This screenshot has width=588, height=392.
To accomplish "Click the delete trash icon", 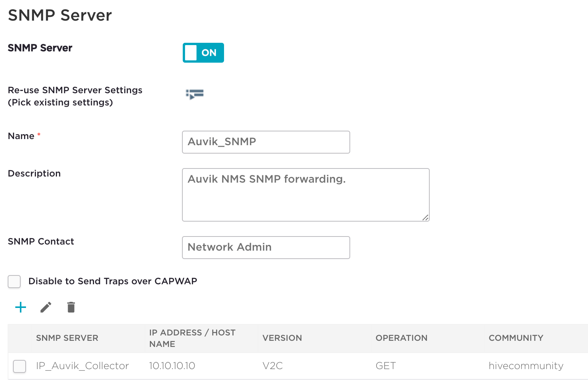I will (x=71, y=307).
